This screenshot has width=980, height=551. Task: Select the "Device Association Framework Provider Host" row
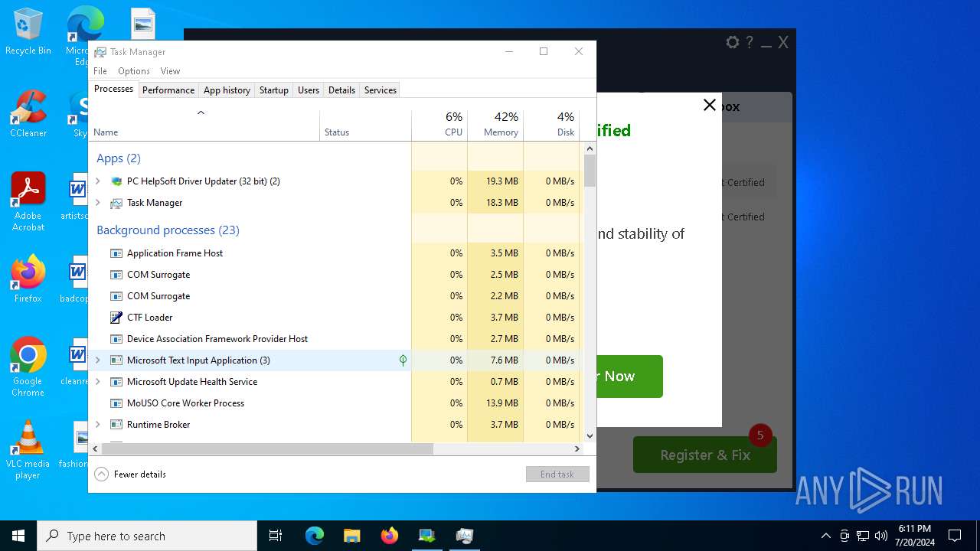pyautogui.click(x=336, y=339)
